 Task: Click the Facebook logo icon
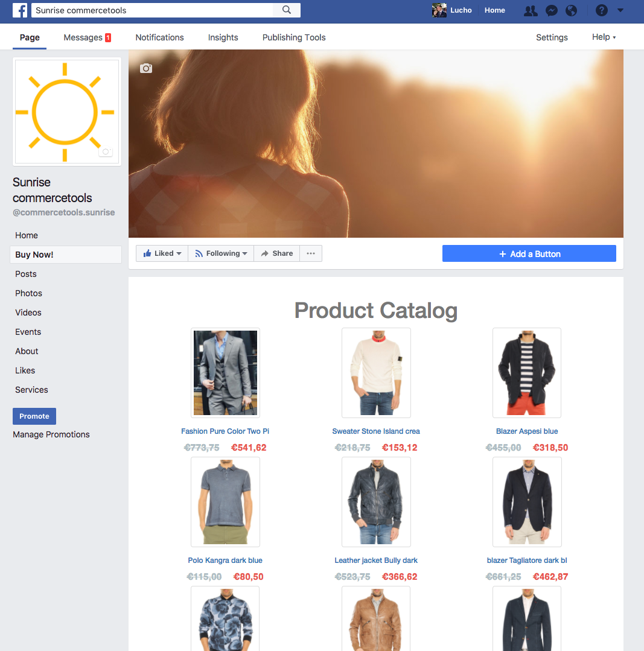[x=19, y=10]
